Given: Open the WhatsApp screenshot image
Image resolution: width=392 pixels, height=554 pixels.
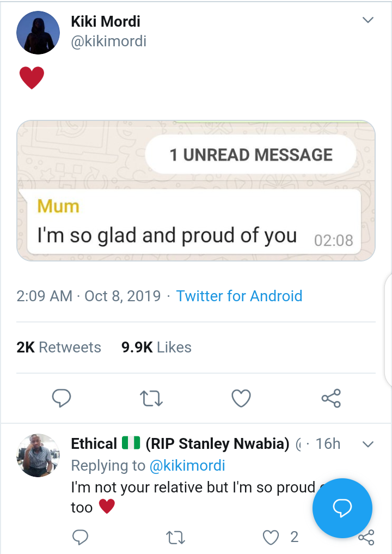Looking at the screenshot, I should [196, 191].
